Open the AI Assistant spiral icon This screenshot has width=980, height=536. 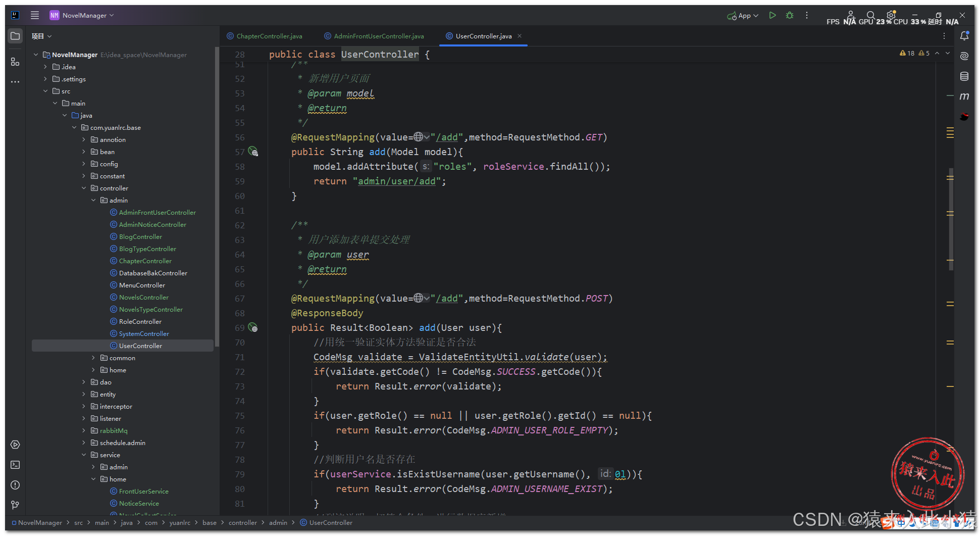point(964,56)
